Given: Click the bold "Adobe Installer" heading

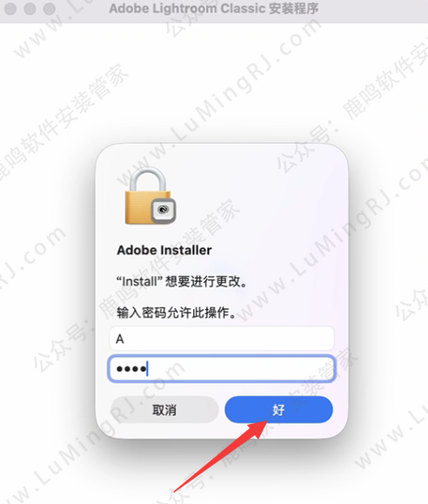Looking at the screenshot, I should coord(164,250).
